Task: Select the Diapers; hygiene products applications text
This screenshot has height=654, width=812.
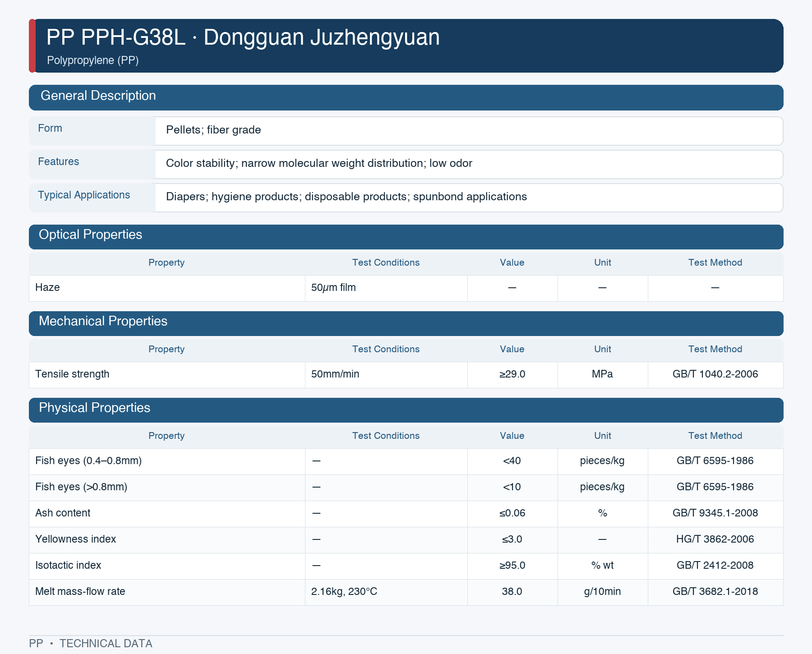Action: [x=346, y=197]
